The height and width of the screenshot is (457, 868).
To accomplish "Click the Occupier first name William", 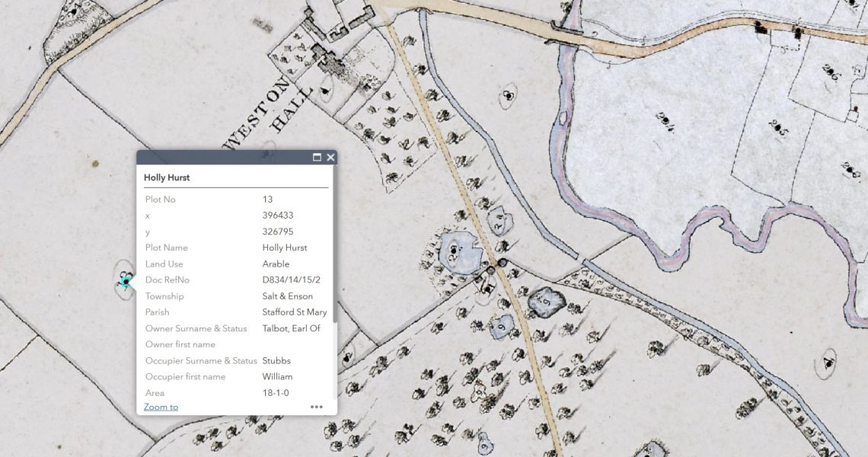I will [277, 377].
